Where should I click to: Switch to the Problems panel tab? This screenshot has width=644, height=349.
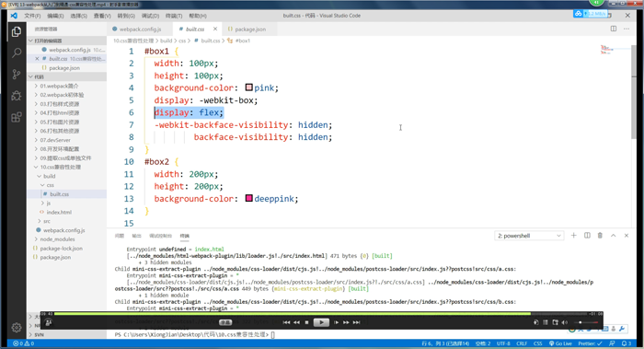[120, 236]
